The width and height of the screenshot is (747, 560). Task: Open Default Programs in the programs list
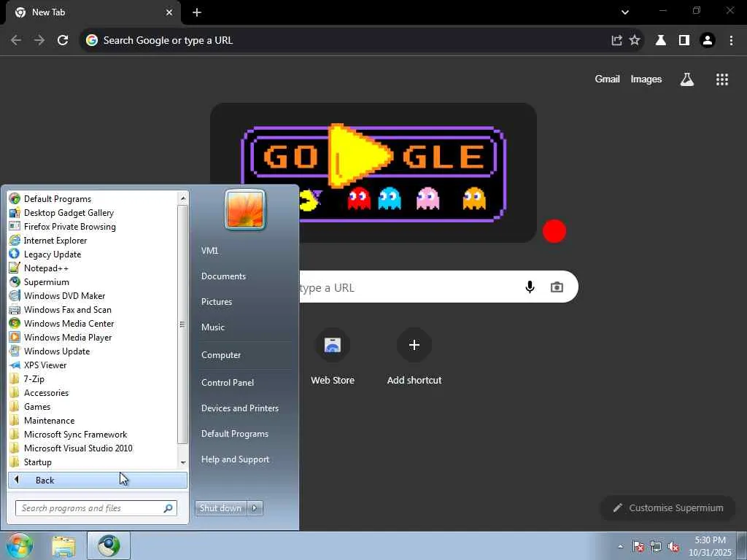93,198
